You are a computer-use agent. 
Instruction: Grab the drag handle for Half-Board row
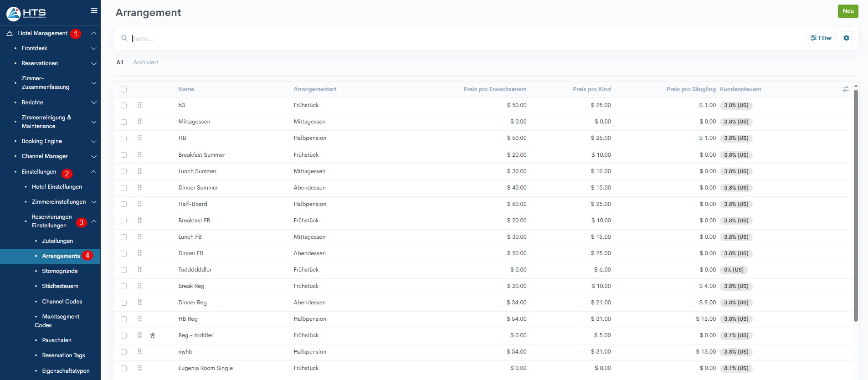click(x=139, y=204)
